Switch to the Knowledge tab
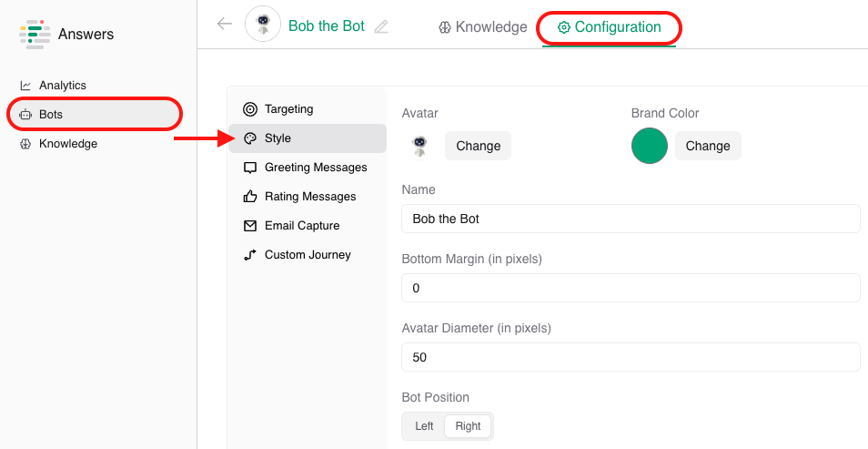868x449 pixels. pyautogui.click(x=482, y=27)
